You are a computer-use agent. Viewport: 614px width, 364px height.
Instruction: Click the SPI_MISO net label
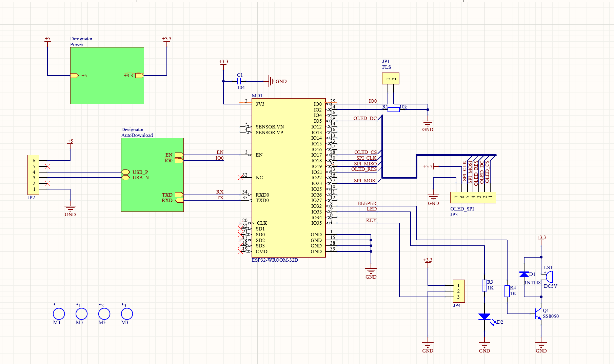(x=365, y=164)
